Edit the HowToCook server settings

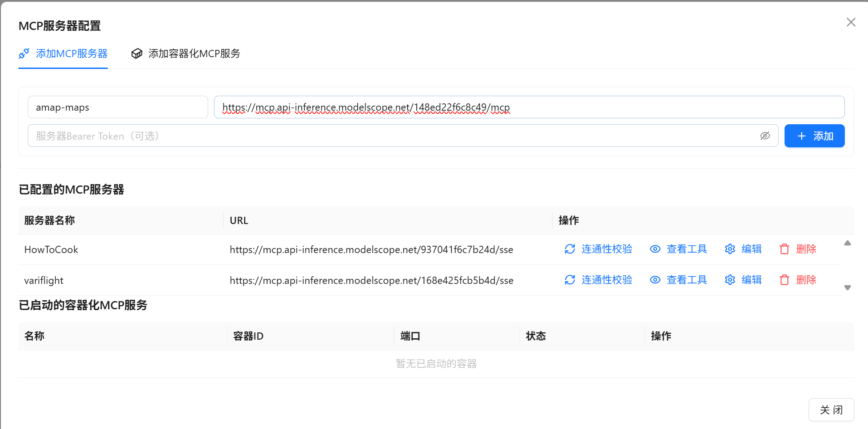(743, 249)
